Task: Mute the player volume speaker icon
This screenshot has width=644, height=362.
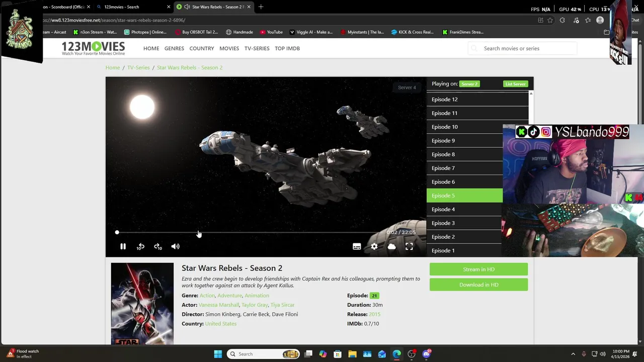Action: [175, 246]
